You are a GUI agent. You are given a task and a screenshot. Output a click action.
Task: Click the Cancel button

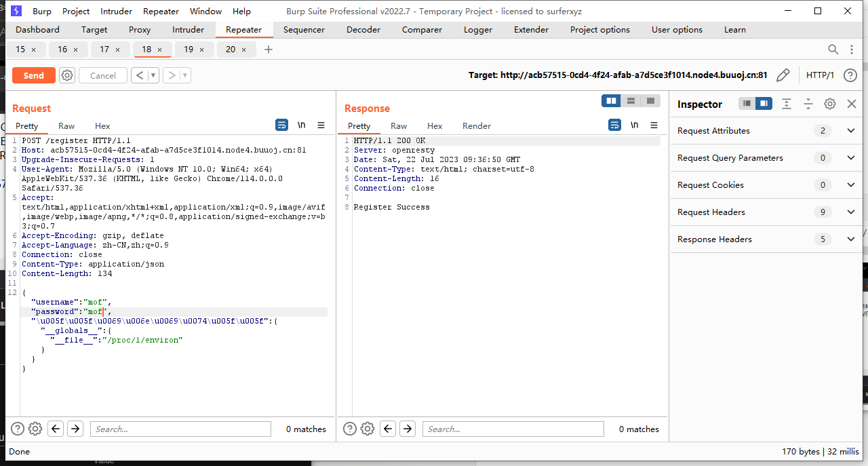103,75
